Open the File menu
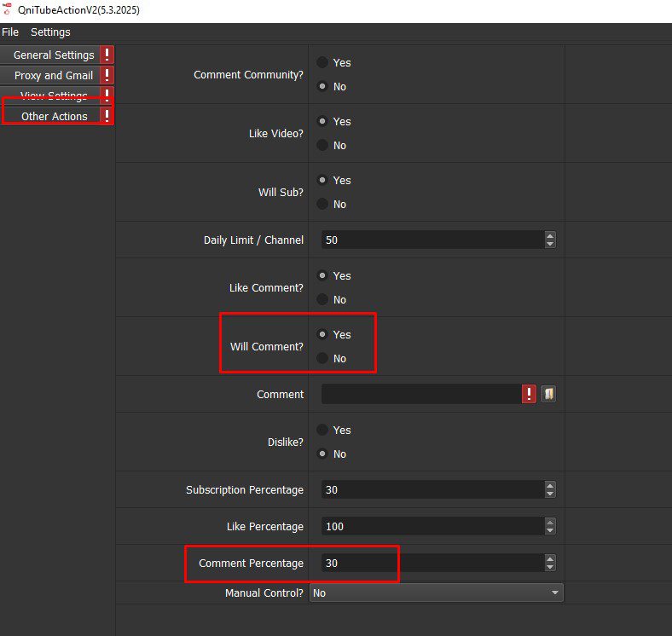This screenshot has width=672, height=636. click(10, 32)
